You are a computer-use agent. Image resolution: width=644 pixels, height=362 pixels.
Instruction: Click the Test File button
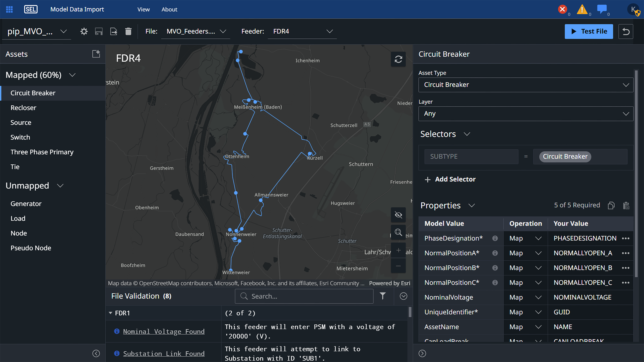588,32
